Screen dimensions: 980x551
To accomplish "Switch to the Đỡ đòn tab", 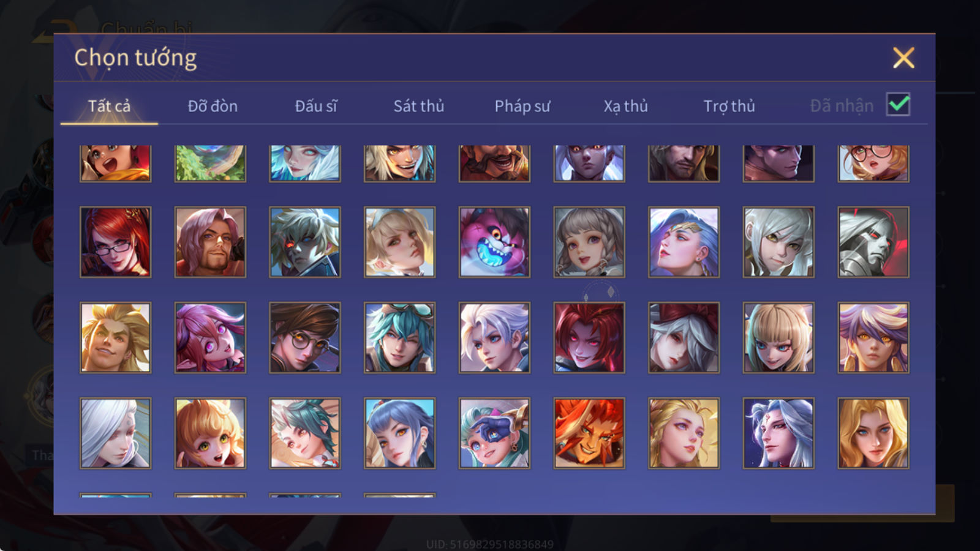I will [213, 106].
